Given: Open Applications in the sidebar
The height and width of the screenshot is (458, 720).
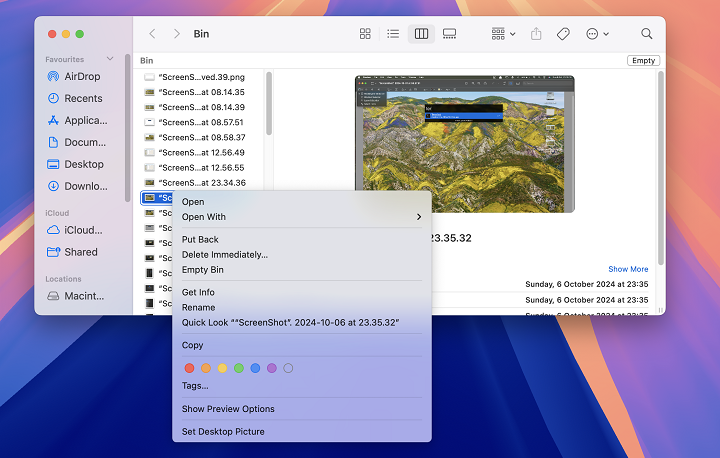Looking at the screenshot, I should point(77,120).
